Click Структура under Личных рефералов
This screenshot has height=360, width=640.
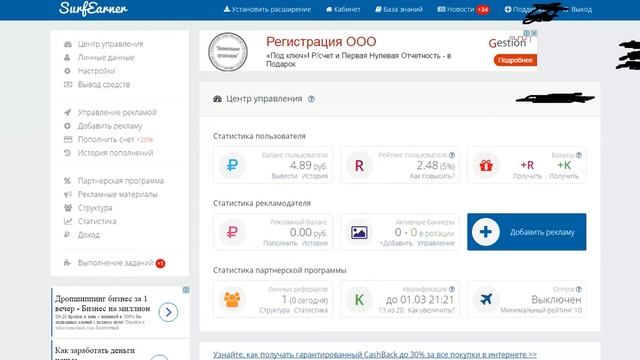coord(274,310)
